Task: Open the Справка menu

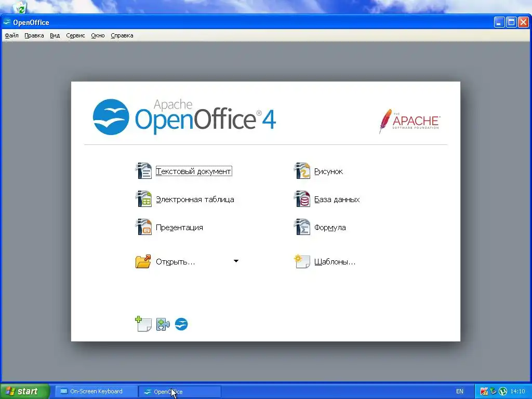Action: coord(122,35)
